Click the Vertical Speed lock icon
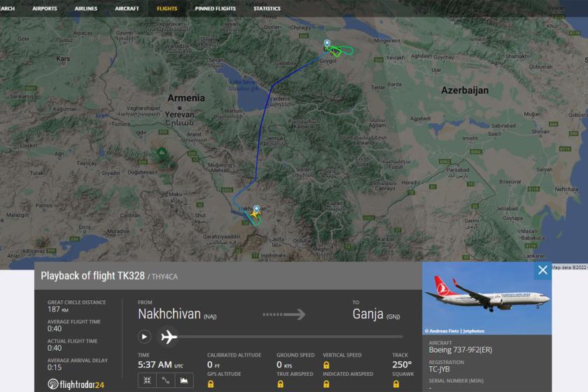588x392 pixels. click(x=326, y=365)
